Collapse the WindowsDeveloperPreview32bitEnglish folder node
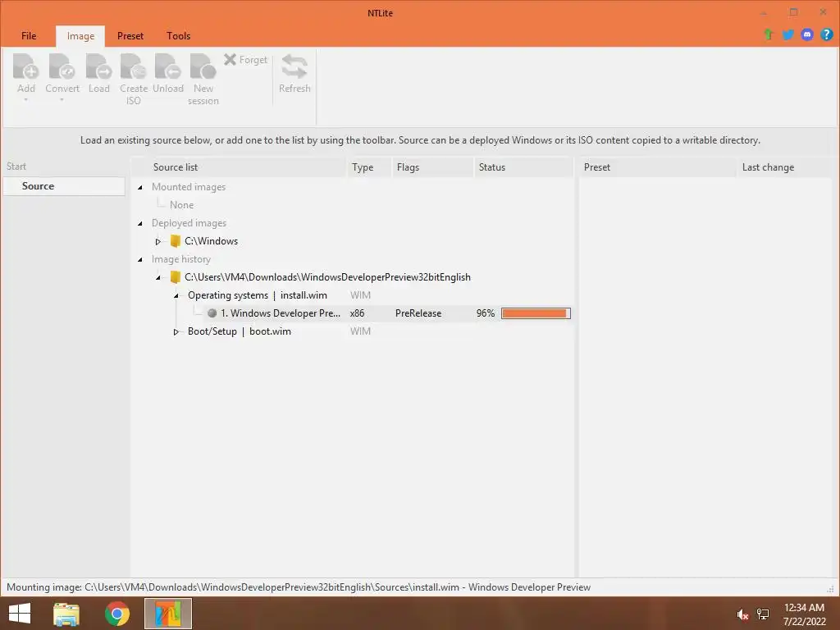This screenshot has height=630, width=840. pos(158,277)
